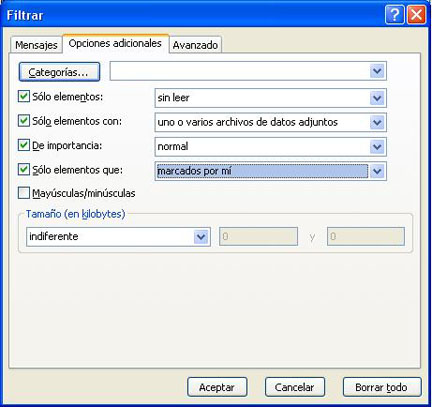Expand the Tamaño indiferente dropdown
This screenshot has width=432, height=407.
[201, 237]
